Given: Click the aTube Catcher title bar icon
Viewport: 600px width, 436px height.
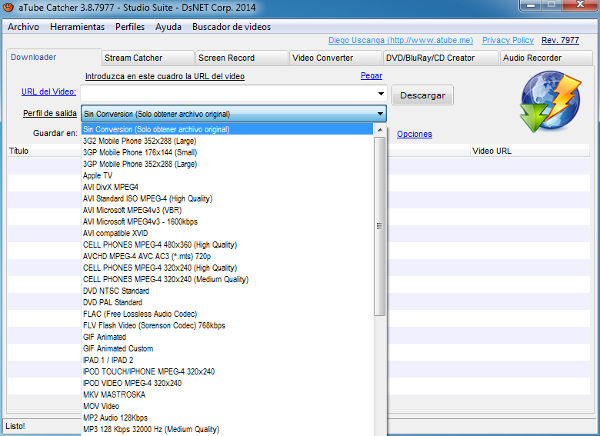Looking at the screenshot, I should [9, 8].
